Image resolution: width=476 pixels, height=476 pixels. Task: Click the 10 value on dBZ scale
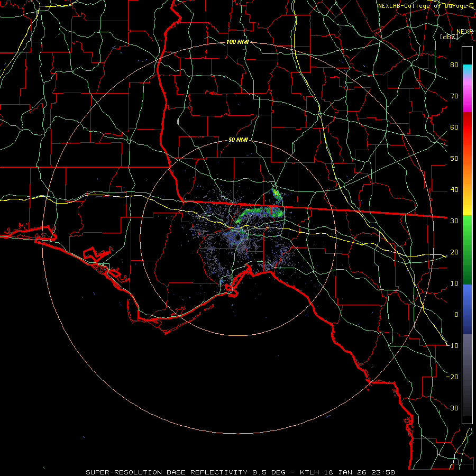click(454, 283)
